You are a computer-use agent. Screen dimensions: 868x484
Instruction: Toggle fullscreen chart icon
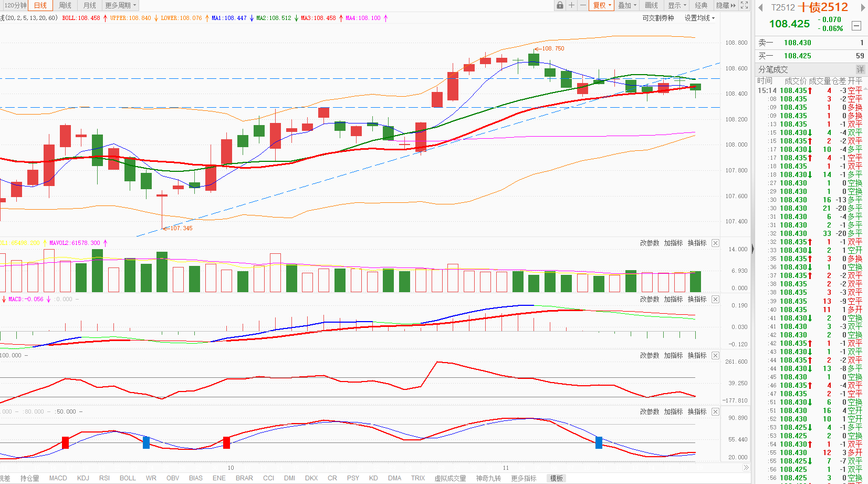point(744,5)
